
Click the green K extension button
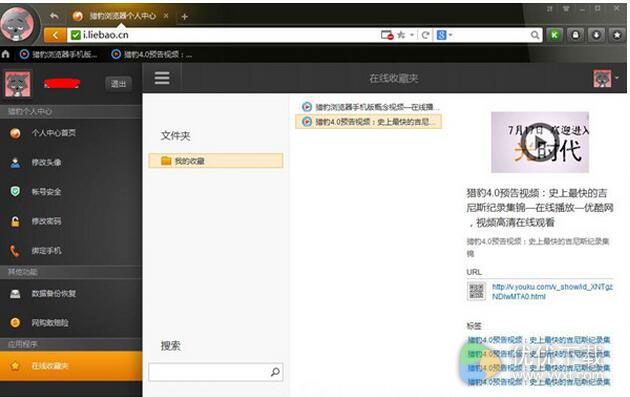[x=554, y=35]
